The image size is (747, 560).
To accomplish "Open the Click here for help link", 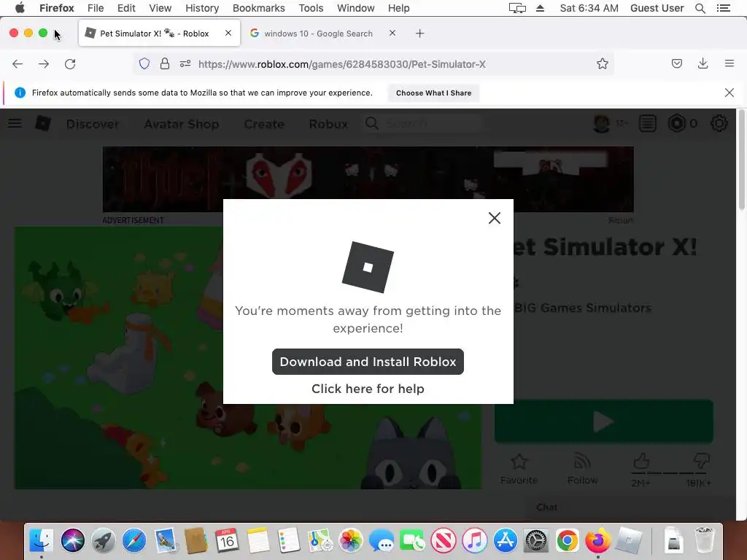I will (x=368, y=389).
